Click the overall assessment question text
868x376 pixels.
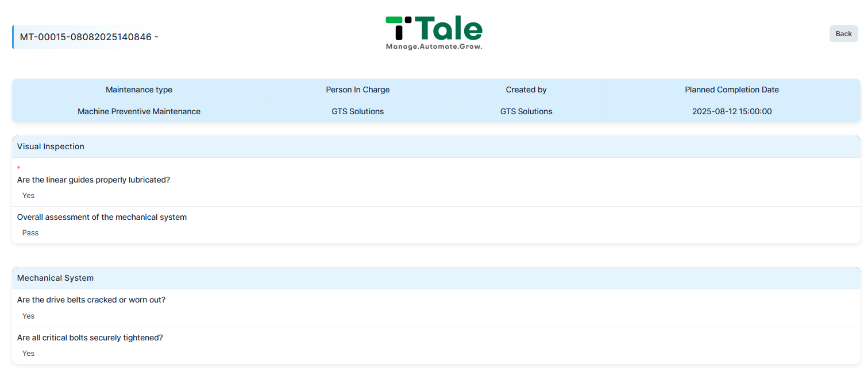(102, 217)
